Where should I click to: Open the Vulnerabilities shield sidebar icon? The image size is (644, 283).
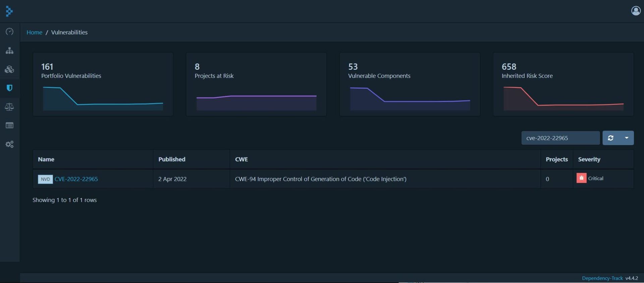pos(9,88)
